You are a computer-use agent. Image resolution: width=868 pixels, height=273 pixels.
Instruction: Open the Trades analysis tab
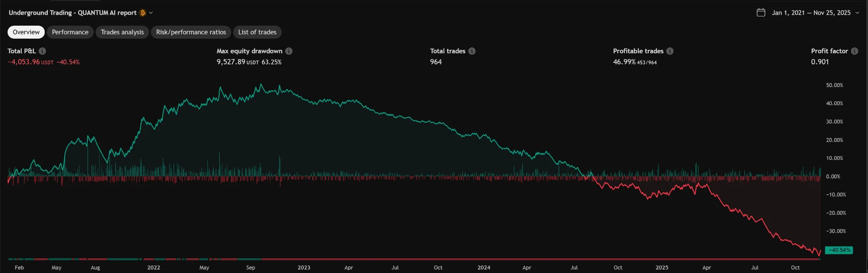point(122,32)
